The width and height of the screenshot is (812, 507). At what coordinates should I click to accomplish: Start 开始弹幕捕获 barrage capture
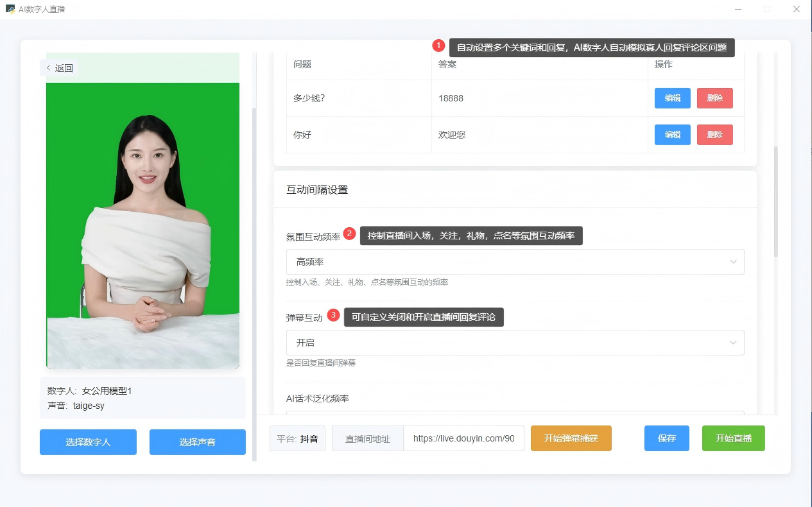[571, 438]
